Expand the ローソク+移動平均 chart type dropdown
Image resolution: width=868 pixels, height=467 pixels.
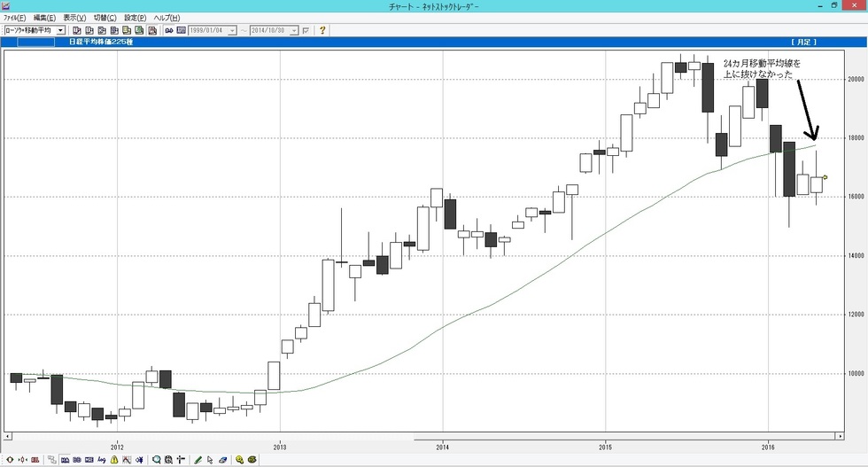60,30
